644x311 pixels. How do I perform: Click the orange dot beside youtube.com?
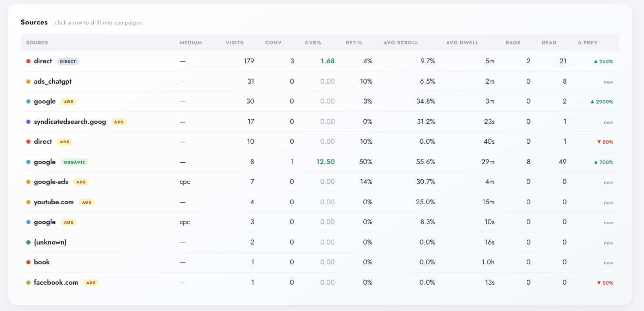(29, 202)
